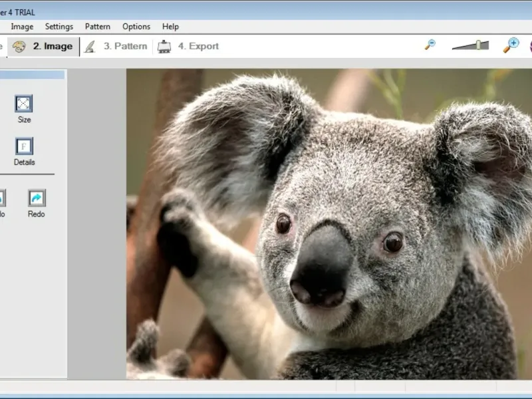Open the Help menu
The width and height of the screenshot is (532, 399).
tap(170, 27)
